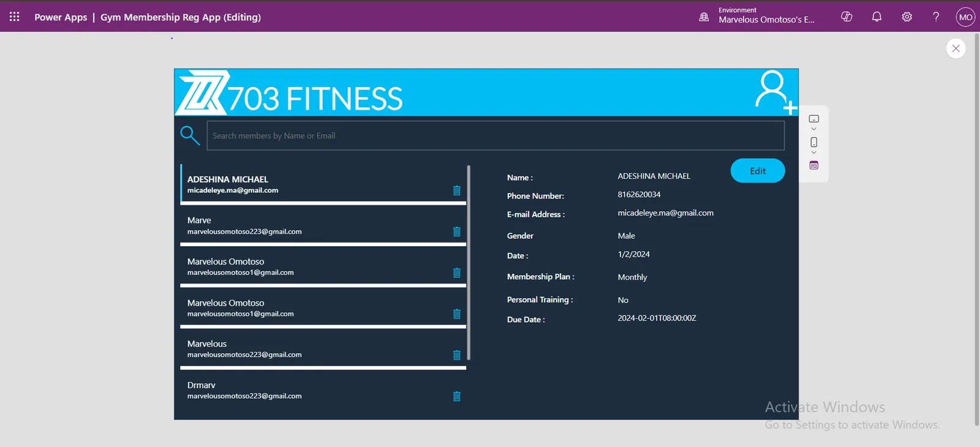Click the micadeleye.ma@gmail.com value beside E-mail Address

[x=665, y=213]
